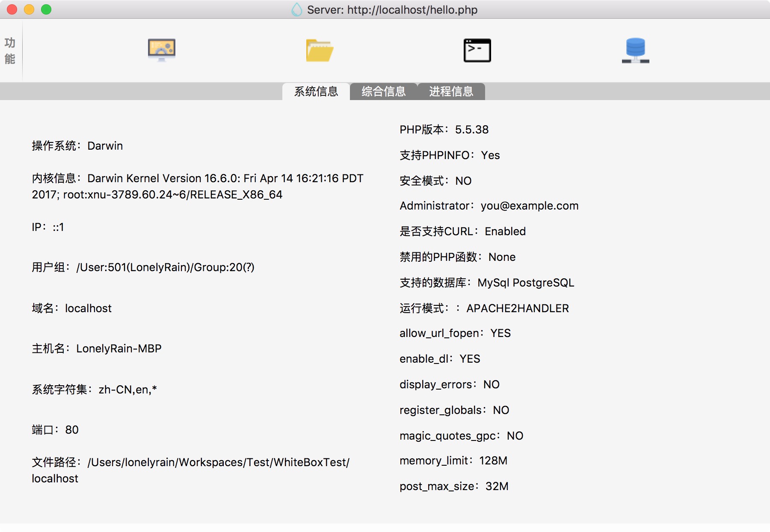Select the 支持的数据库: MySql PostgreSQL line
The width and height of the screenshot is (770, 532).
tap(487, 283)
